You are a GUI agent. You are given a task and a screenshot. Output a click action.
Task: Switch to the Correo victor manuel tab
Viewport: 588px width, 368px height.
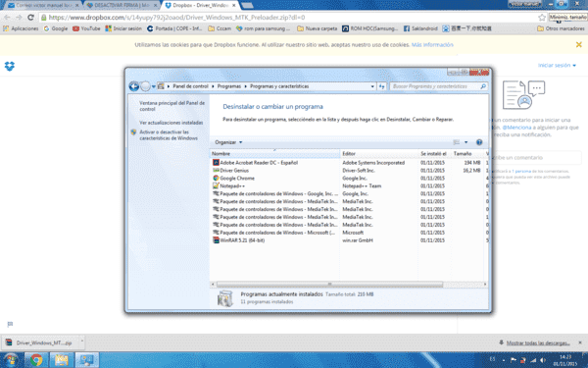tap(44, 5)
